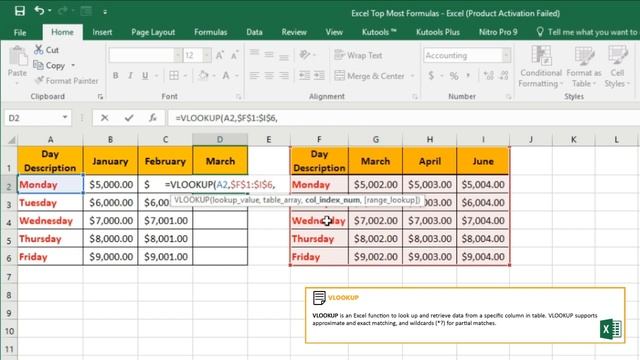Click the Align Left icon
640x360 pixels.
[x=254, y=76]
